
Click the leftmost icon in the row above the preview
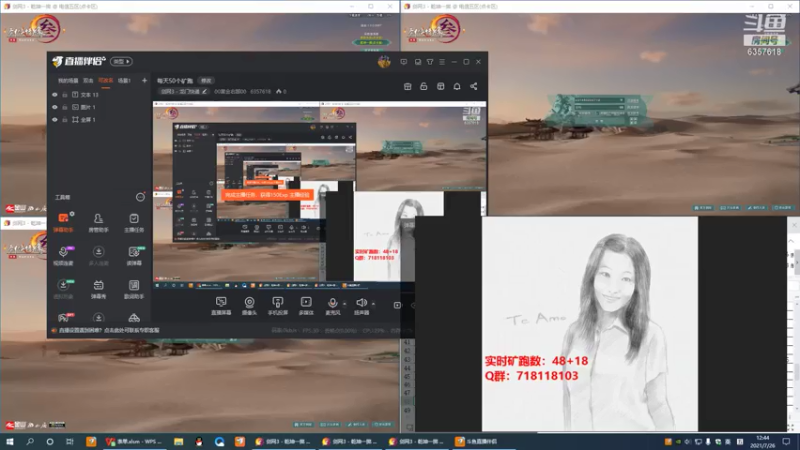tap(407, 86)
